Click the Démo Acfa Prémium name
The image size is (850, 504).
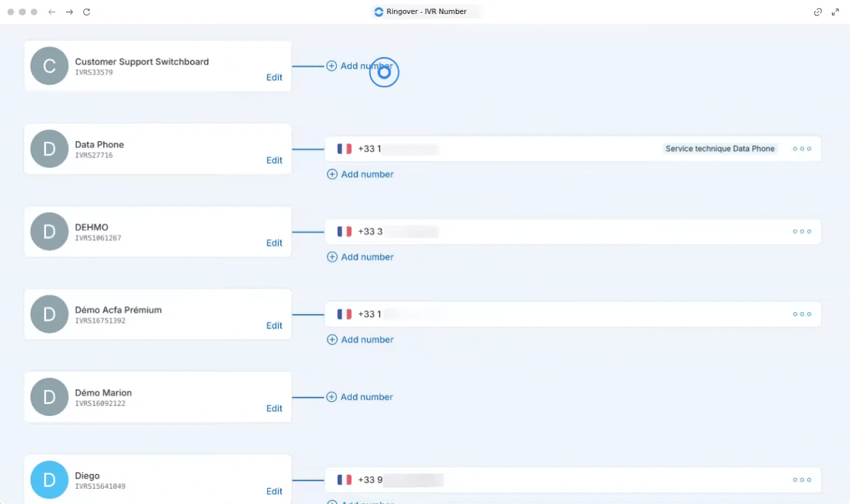coord(118,310)
